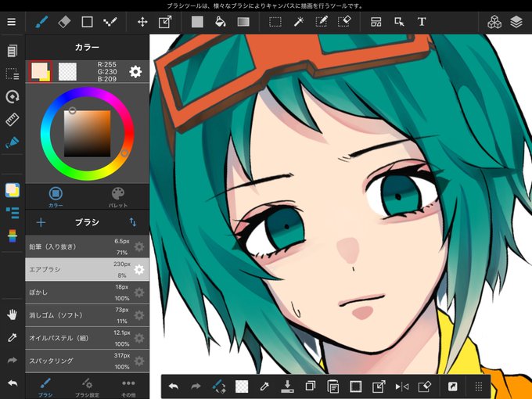Open the document pages icon in sidebar
This screenshot has width=532, height=399.
pyautogui.click(x=13, y=51)
